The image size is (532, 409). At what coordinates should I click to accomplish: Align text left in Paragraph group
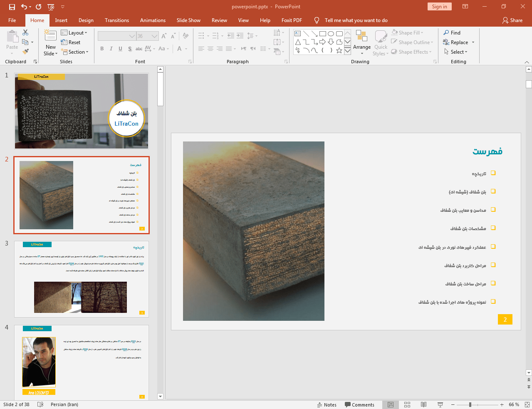[201, 49]
